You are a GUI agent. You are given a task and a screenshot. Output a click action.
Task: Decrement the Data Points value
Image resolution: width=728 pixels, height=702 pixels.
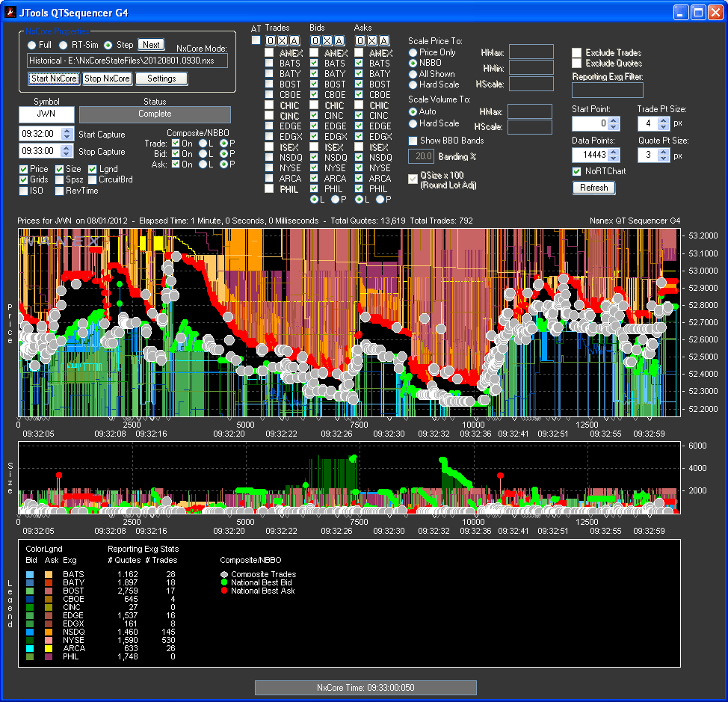tap(614, 158)
